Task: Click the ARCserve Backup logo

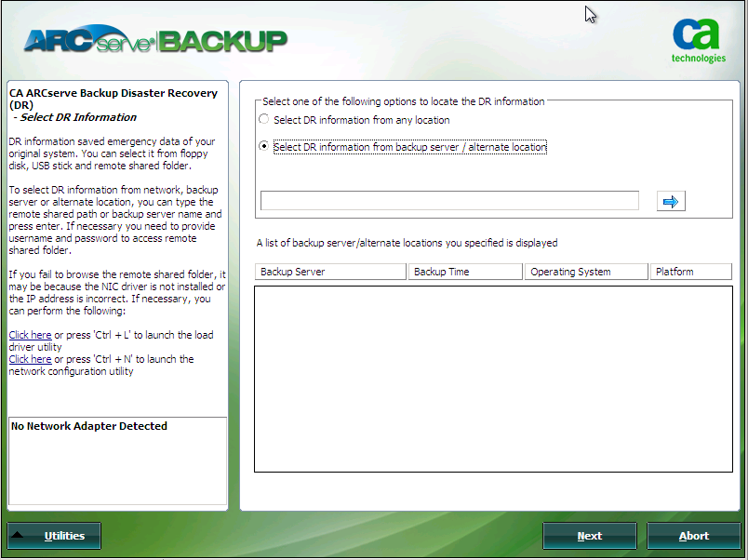Action: click(155, 41)
